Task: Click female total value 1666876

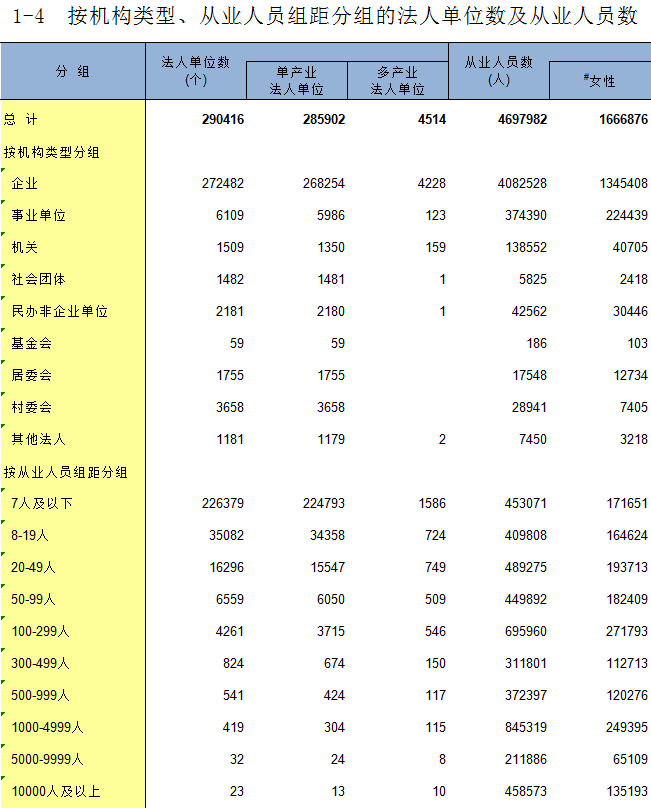Action: pos(623,120)
